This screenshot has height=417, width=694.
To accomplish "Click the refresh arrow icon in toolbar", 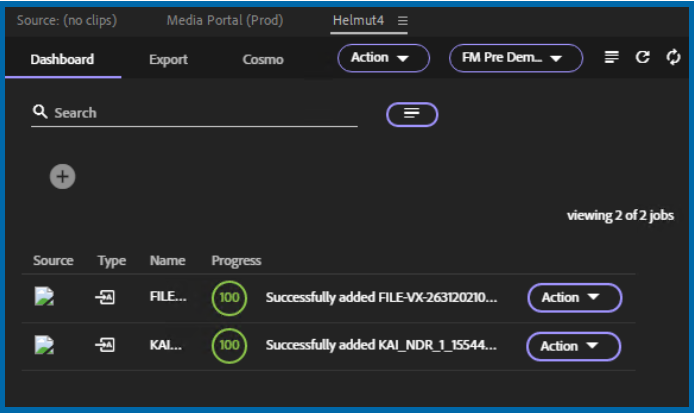I will pos(643,58).
